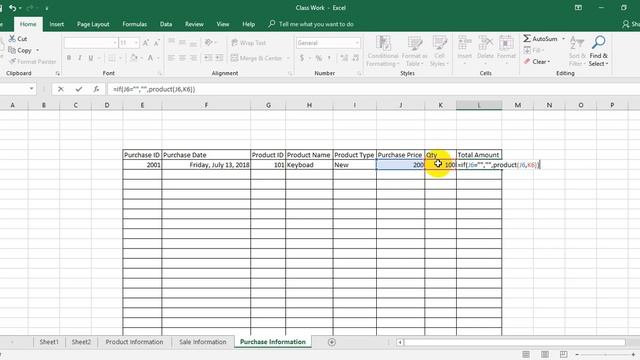640x360 pixels.
Task: Switch to Product Information sheet
Action: (134, 342)
